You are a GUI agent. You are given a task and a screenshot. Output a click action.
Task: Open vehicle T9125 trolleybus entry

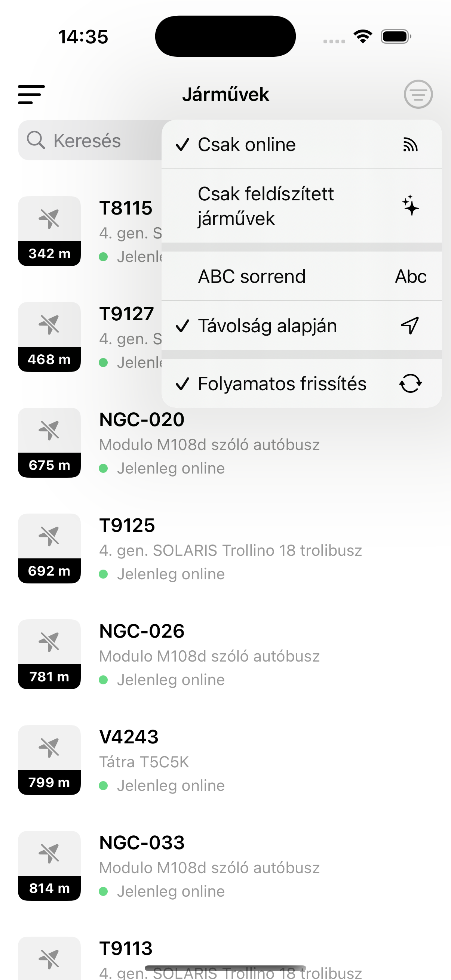point(230,549)
